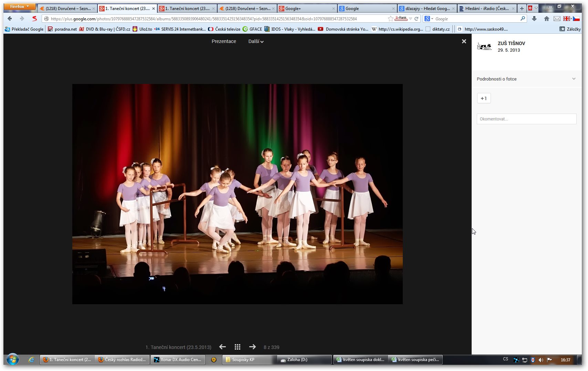Click the +1 button
Screen dimensions: 588x371
tap(484, 98)
